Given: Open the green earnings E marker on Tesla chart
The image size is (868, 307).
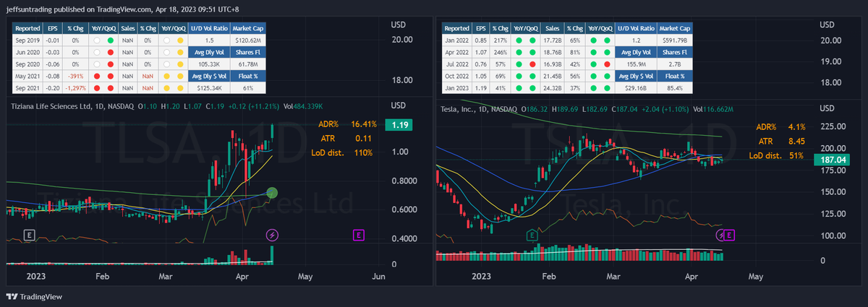Looking at the screenshot, I should click(x=532, y=235).
